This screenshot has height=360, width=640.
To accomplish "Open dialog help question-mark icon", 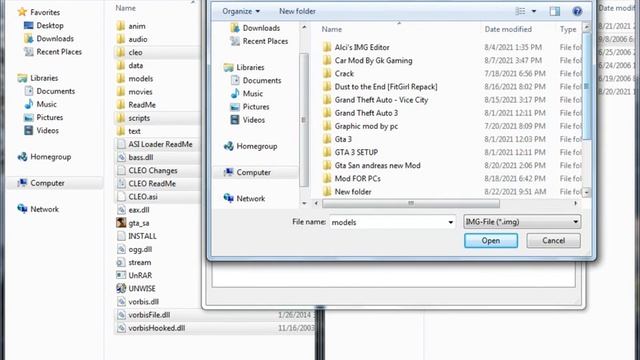I will point(577,11).
